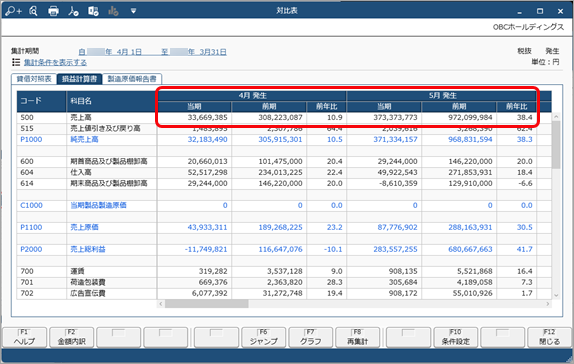Select the 仕入高 row name
The height and width of the screenshot is (364, 574).
pyautogui.click(x=81, y=172)
